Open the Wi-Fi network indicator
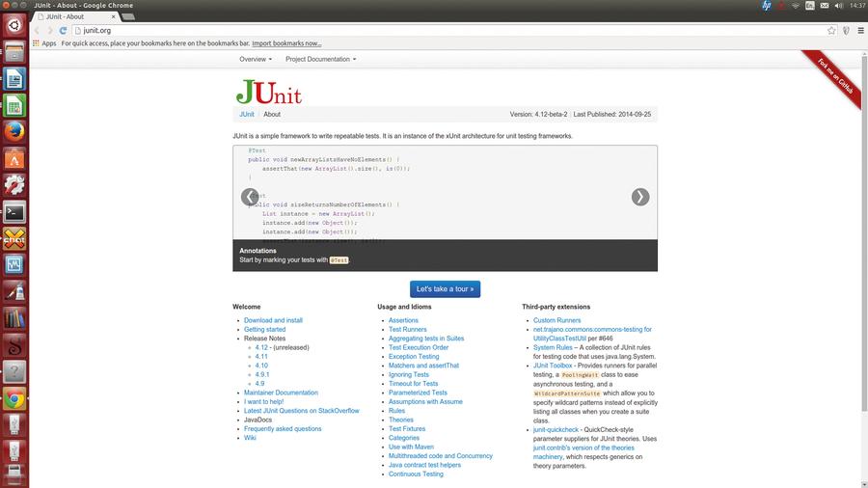 (x=796, y=6)
